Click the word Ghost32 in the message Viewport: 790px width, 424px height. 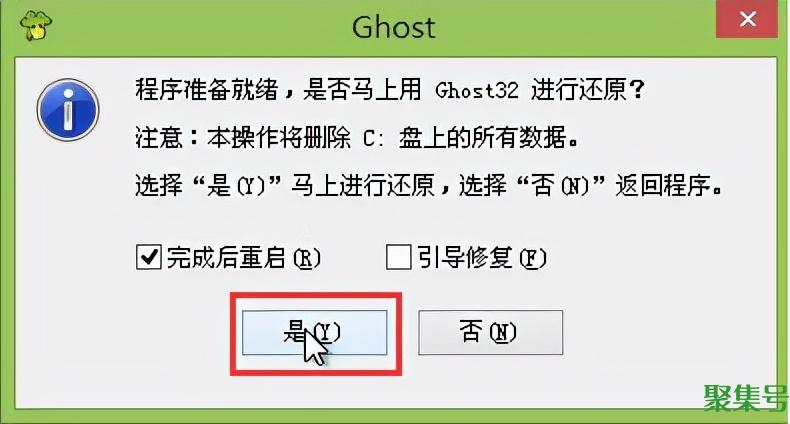(x=477, y=91)
